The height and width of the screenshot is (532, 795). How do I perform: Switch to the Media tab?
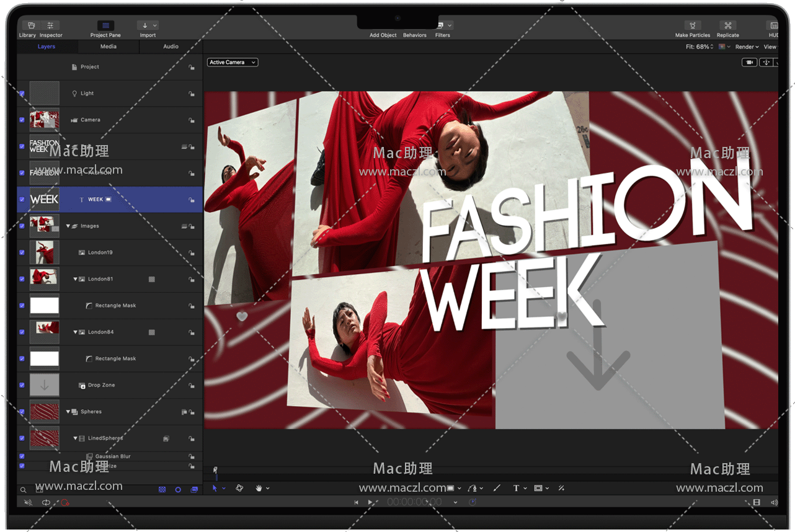click(109, 47)
